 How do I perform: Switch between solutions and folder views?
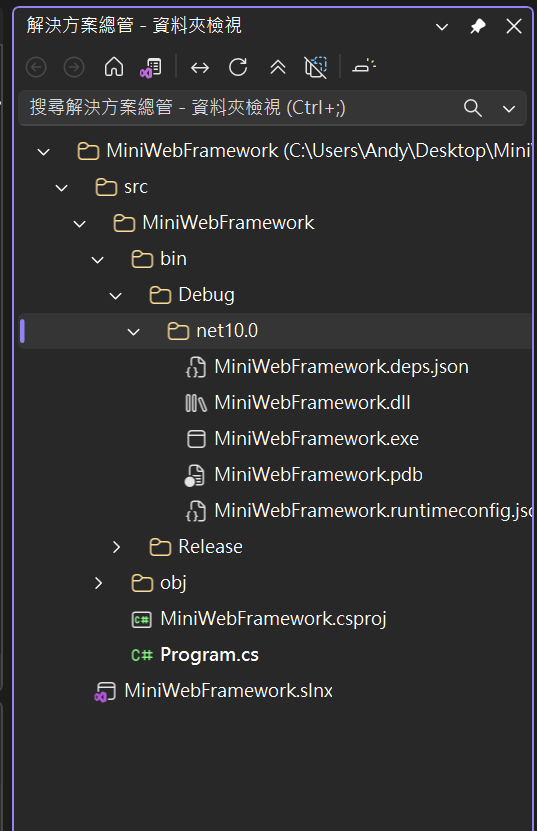(152, 67)
